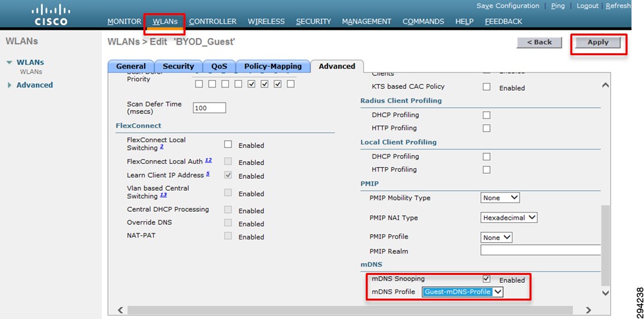The width and height of the screenshot is (644, 319).
Task: Check HTTP Profiling under Radius Client Profiling
Action: (487, 128)
